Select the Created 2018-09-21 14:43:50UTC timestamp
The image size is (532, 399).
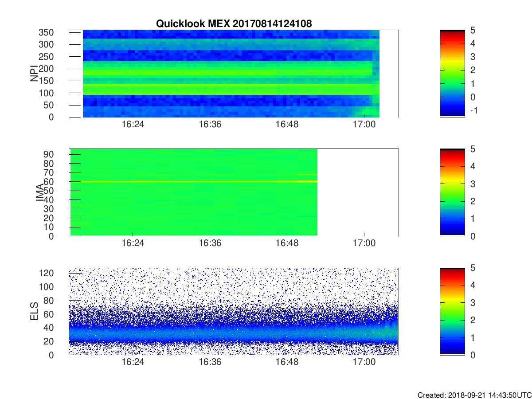pyautogui.click(x=474, y=395)
